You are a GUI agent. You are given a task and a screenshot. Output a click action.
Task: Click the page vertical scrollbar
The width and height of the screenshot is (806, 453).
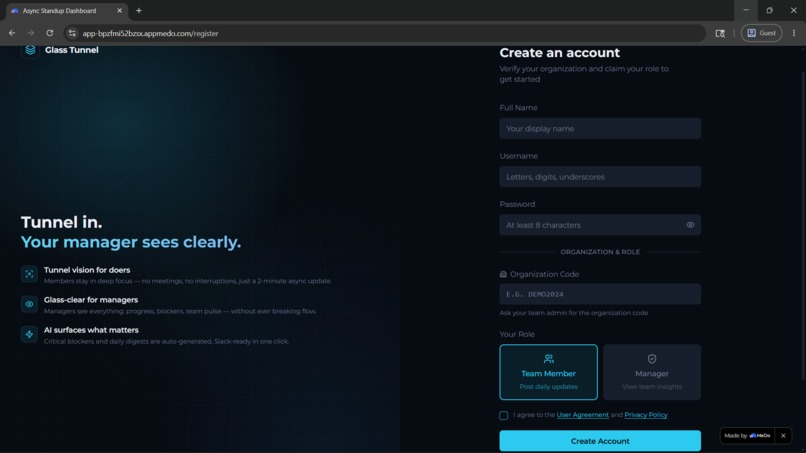coord(802,226)
